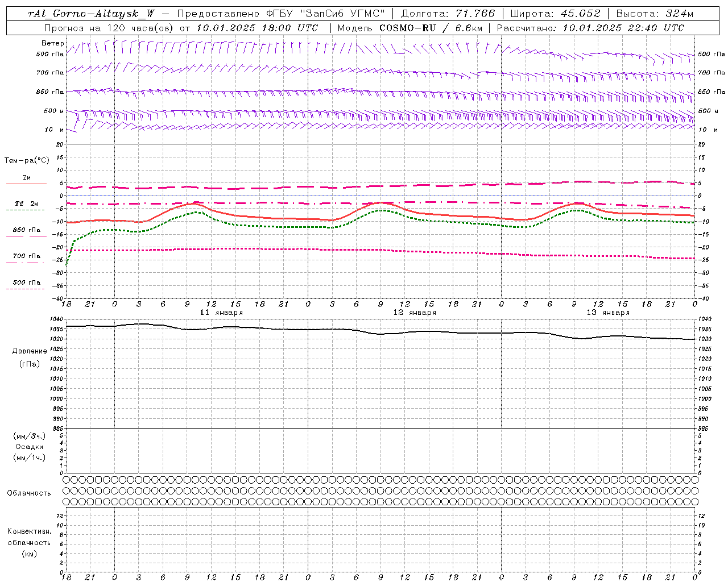Click the Давление pressure chart label
This screenshot has width=728, height=582.
coord(30,351)
